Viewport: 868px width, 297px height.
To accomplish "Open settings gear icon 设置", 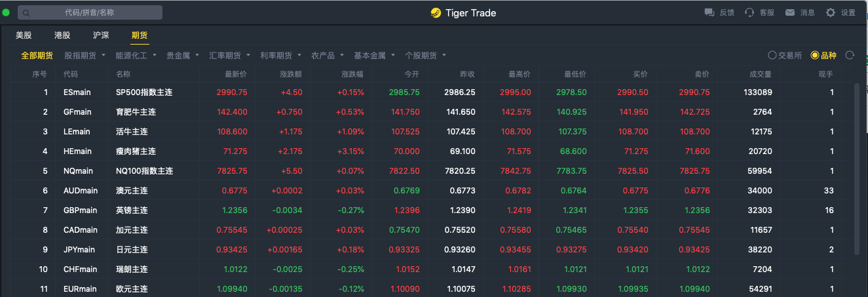I will coord(831,12).
